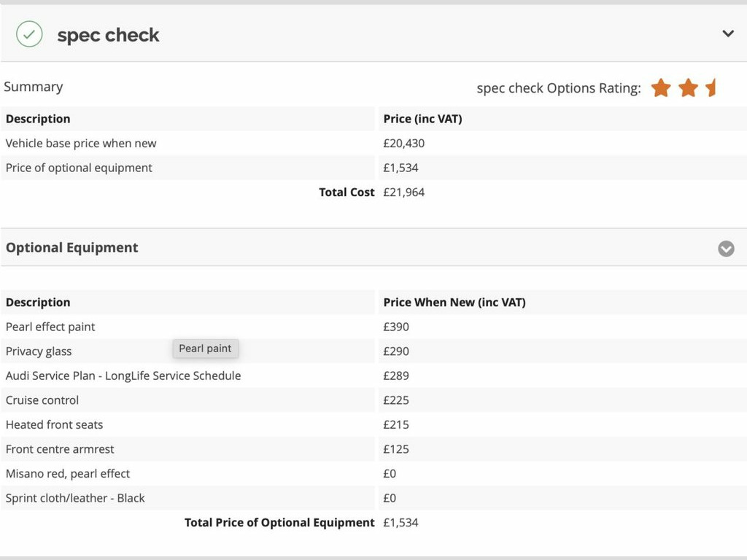The width and height of the screenshot is (747, 560).
Task: Click the spec check heading text
Action: click(x=108, y=35)
